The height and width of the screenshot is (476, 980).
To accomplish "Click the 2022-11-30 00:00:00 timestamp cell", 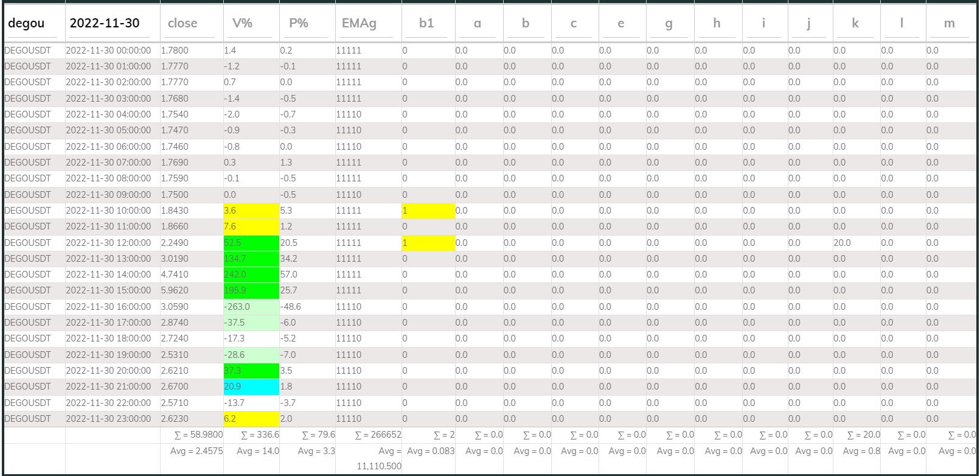I will tap(108, 51).
